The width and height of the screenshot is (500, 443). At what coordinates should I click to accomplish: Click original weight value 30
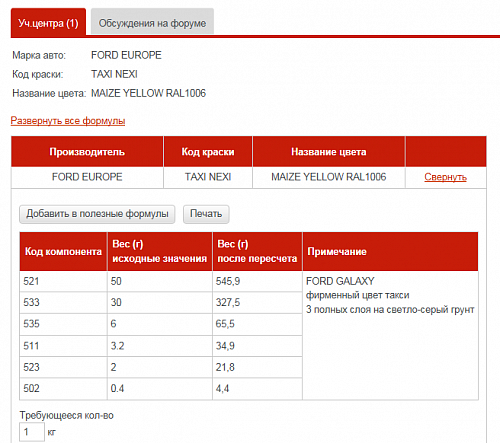click(116, 302)
